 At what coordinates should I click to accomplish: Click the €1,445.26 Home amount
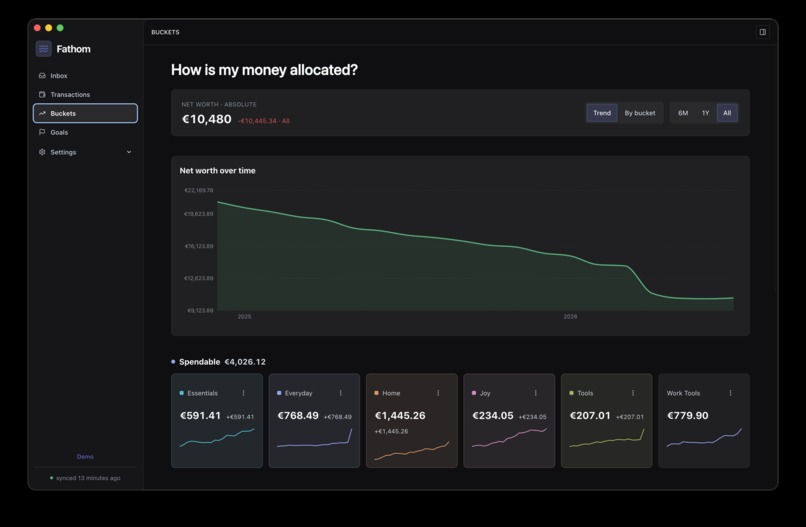click(x=400, y=415)
